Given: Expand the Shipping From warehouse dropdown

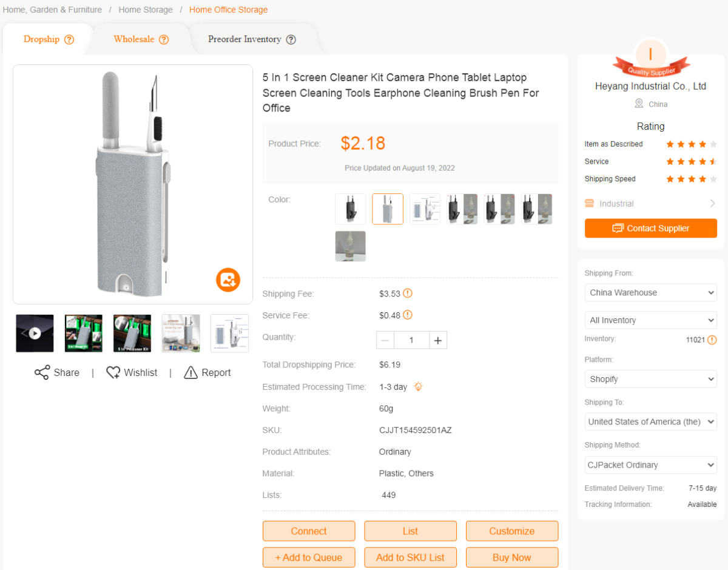Looking at the screenshot, I should [x=650, y=292].
